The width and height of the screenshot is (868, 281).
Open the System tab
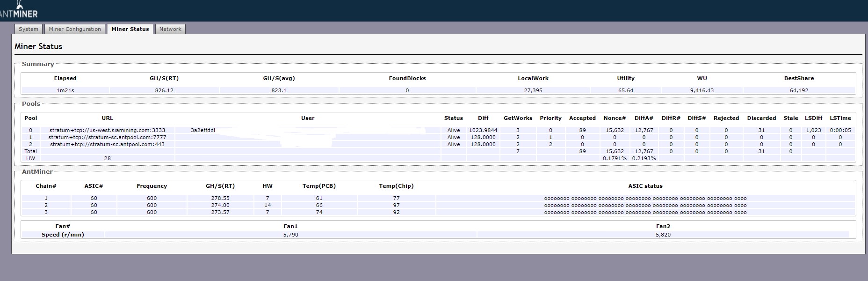(x=29, y=29)
